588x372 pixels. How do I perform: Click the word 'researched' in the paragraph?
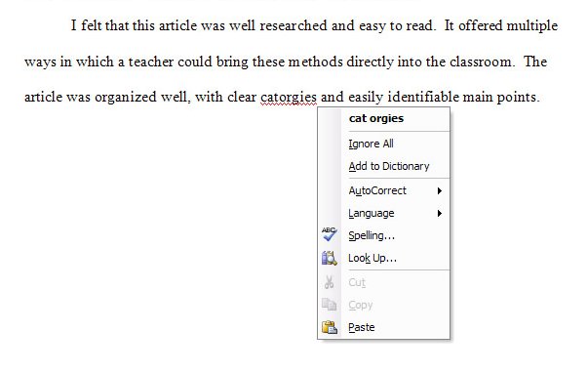tap(294, 25)
